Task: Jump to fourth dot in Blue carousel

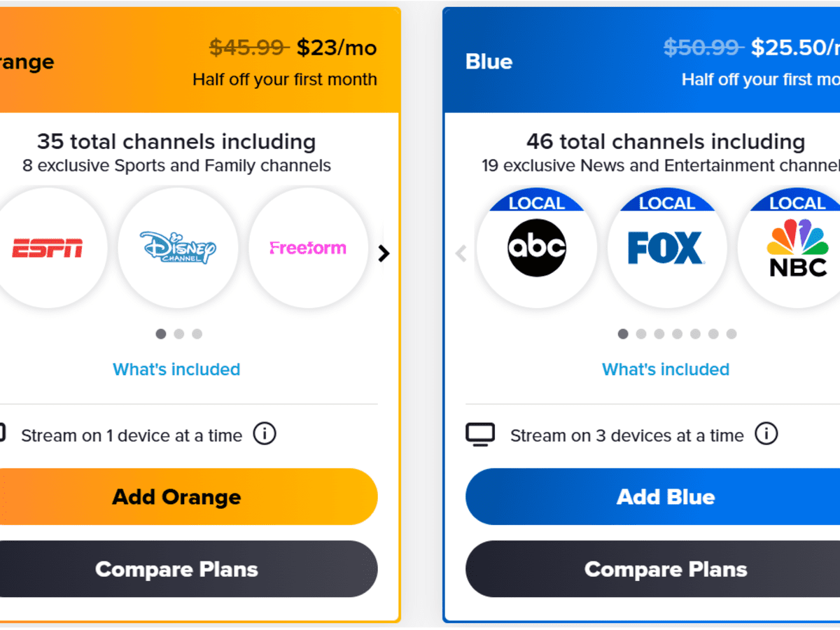Action: (677, 334)
